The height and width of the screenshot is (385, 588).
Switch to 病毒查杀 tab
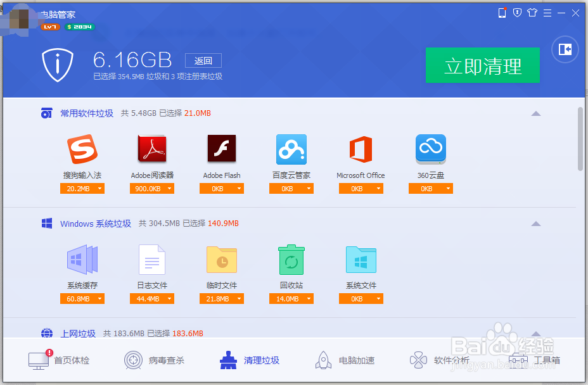[x=154, y=360]
